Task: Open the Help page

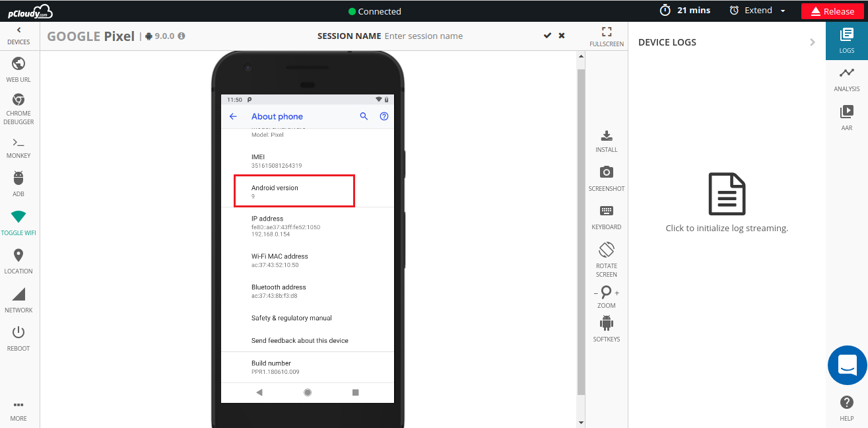Action: (x=847, y=408)
